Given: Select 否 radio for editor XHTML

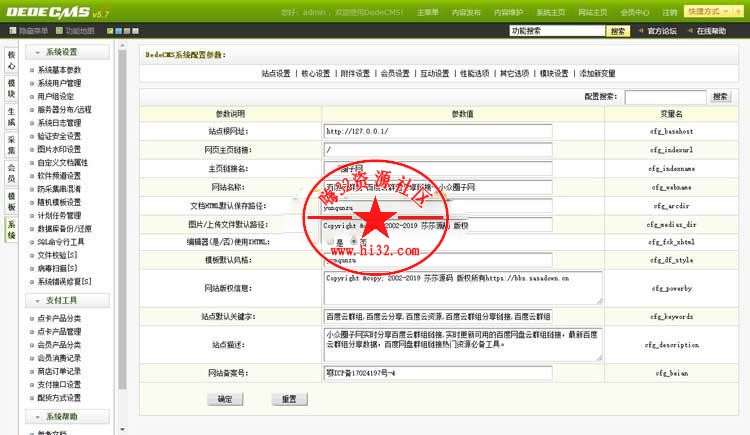Looking at the screenshot, I should tap(353, 243).
